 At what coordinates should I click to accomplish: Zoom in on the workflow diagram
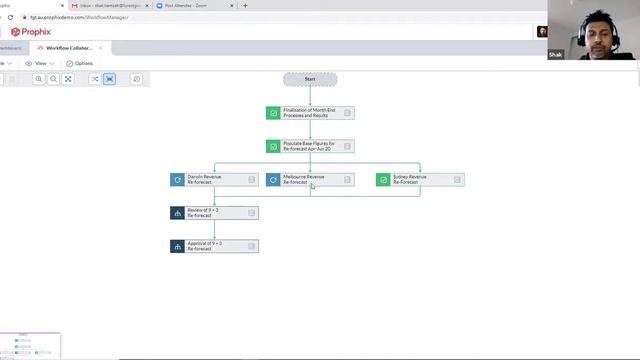[39, 79]
